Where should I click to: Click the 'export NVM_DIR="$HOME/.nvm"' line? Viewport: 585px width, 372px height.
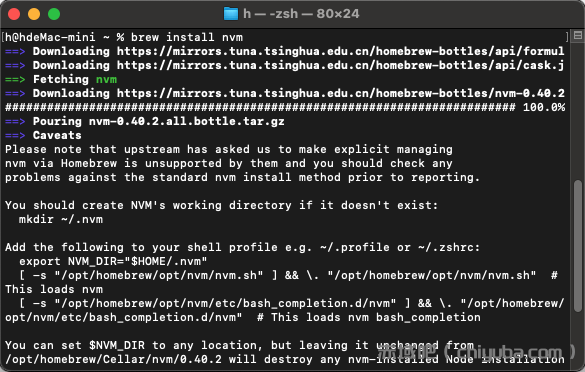click(113, 261)
